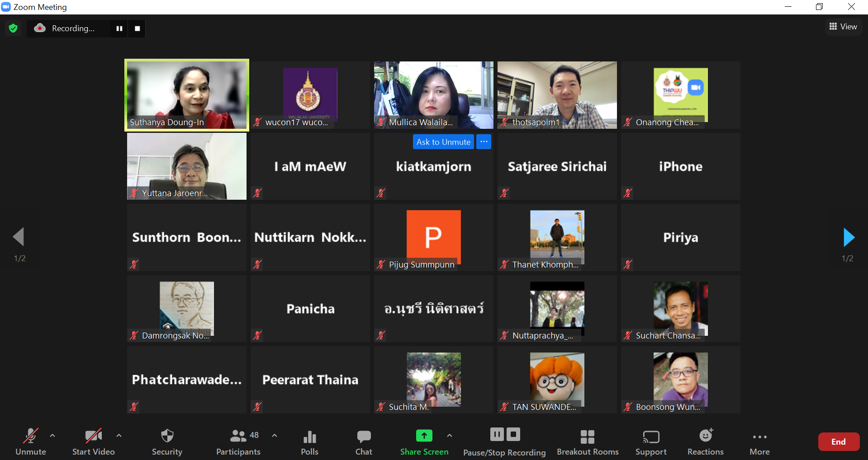Select the Piriya participant tile

pos(681,238)
